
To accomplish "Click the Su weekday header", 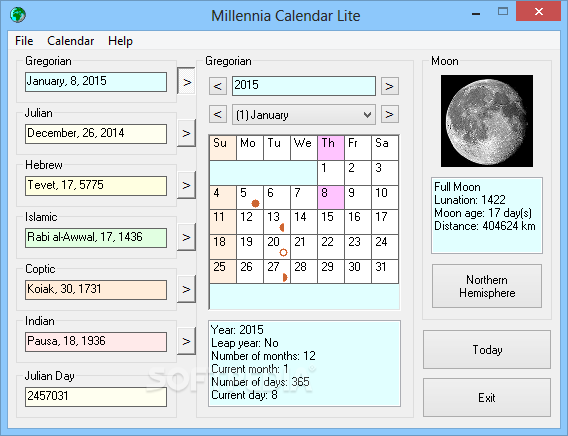I will [x=223, y=148].
